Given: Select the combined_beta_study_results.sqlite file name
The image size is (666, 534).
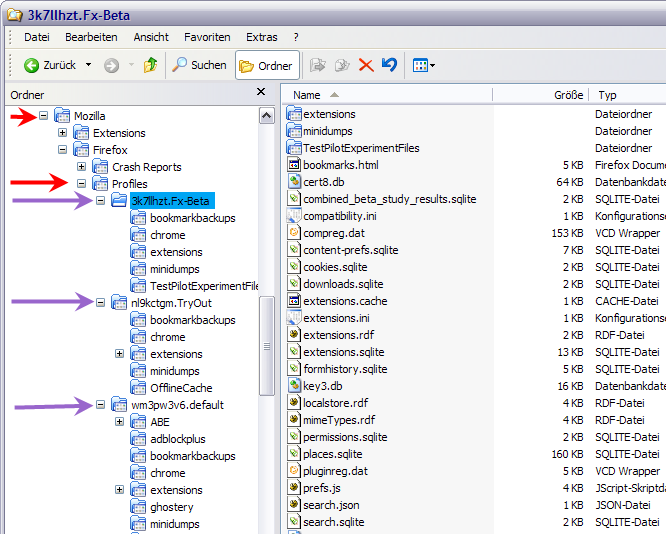Looking at the screenshot, I should (389, 199).
